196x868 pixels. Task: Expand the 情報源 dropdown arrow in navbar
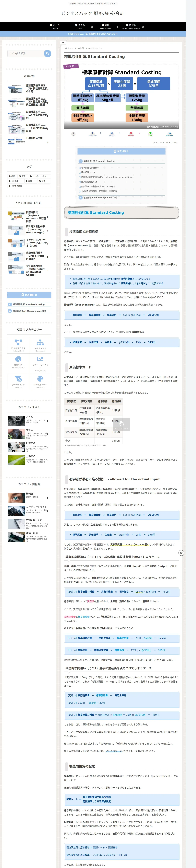pos(143,27)
